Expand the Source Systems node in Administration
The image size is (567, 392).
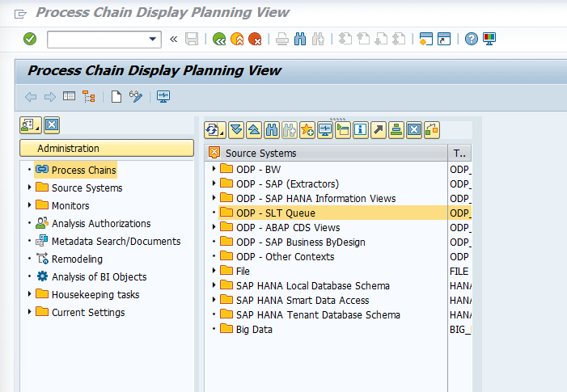click(30, 188)
